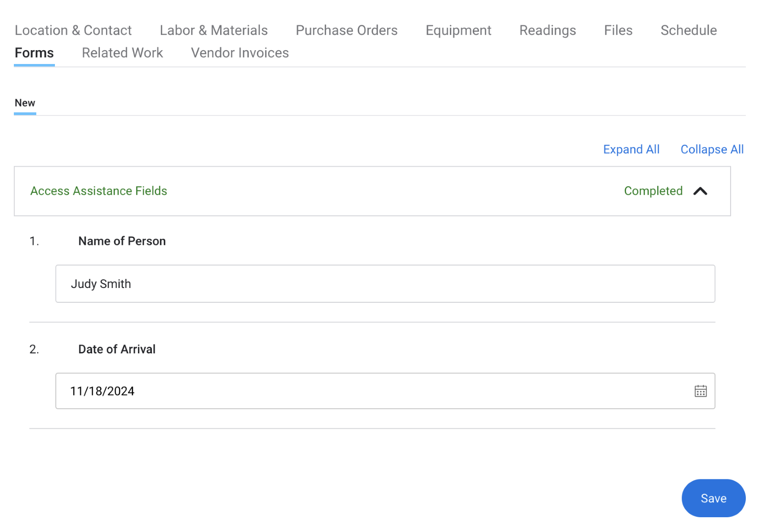Select the Forms tab
The height and width of the screenshot is (532, 764).
click(x=34, y=53)
